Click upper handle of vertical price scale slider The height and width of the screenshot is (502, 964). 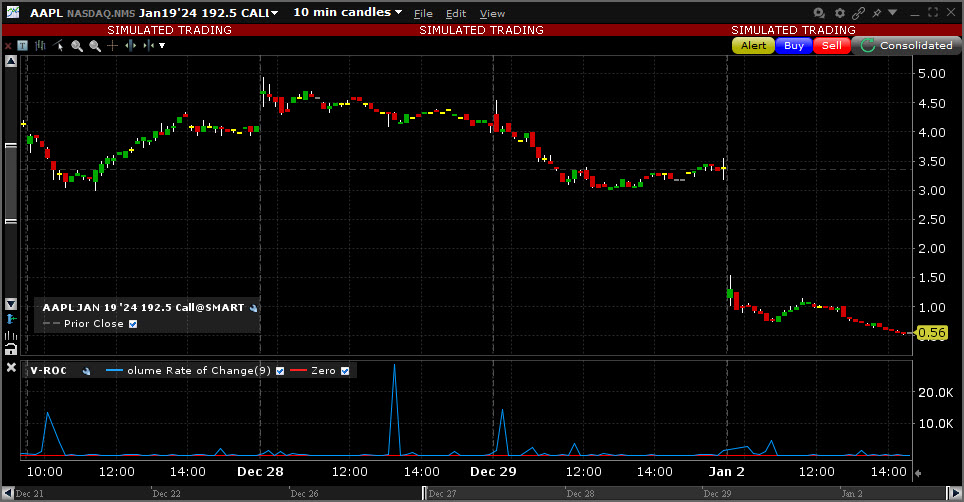tap(11, 146)
